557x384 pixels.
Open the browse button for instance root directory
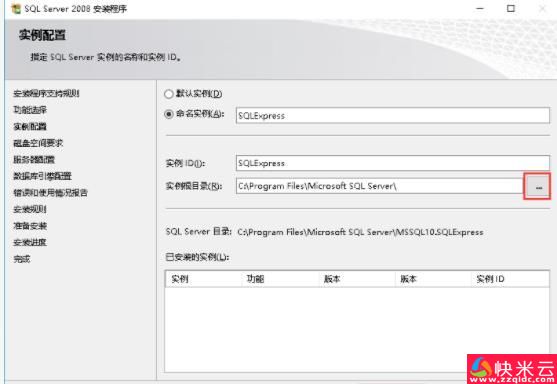(x=538, y=186)
